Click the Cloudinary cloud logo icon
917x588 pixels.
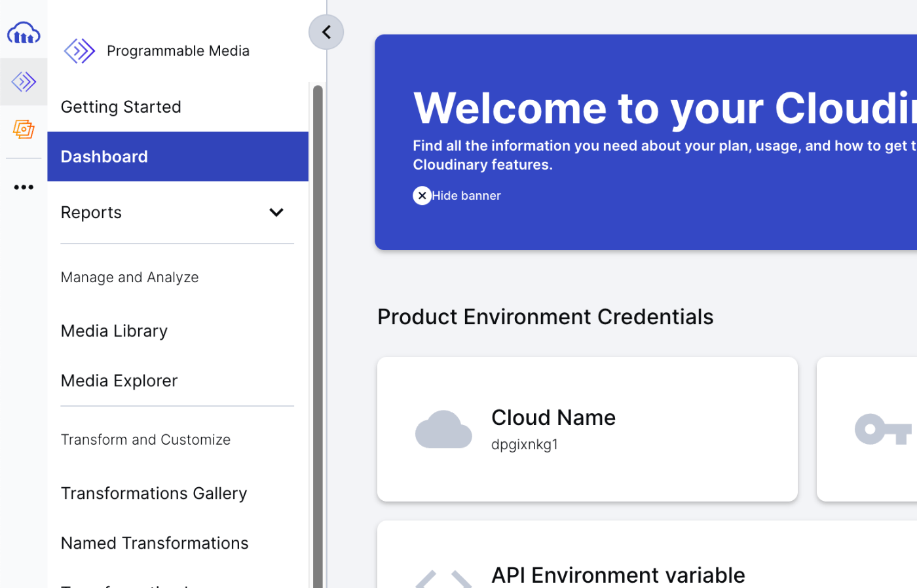click(24, 33)
